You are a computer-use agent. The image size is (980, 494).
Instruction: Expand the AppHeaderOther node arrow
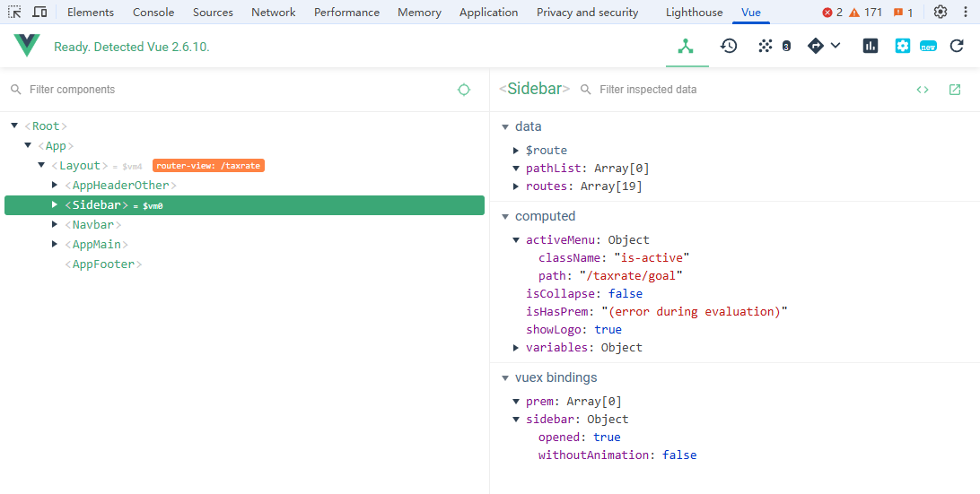point(55,185)
